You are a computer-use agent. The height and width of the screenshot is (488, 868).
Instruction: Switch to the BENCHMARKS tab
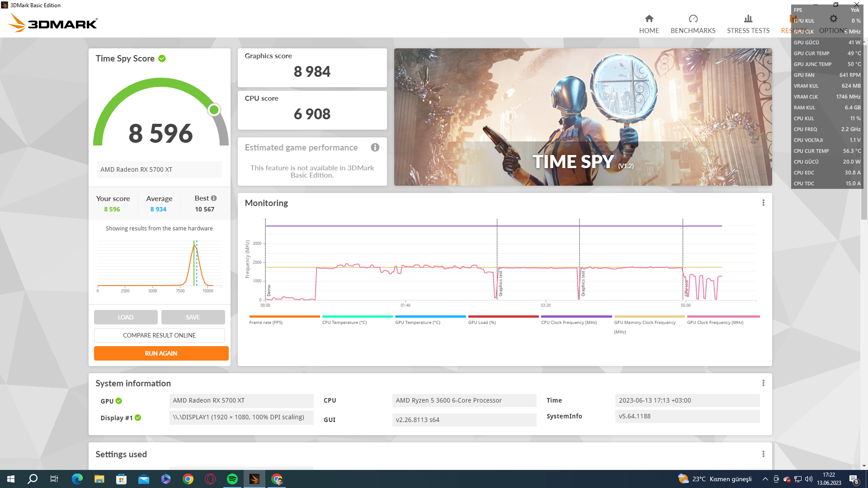693,30
